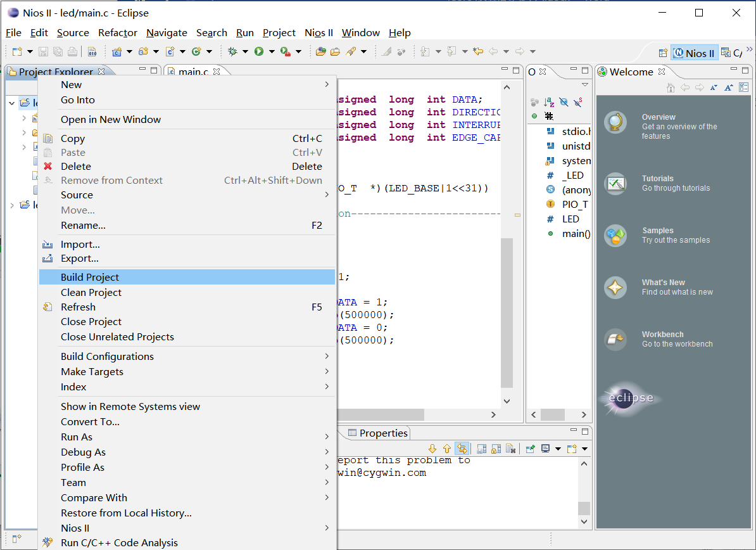
Task: Close the main.c editor tab
Action: tap(217, 72)
